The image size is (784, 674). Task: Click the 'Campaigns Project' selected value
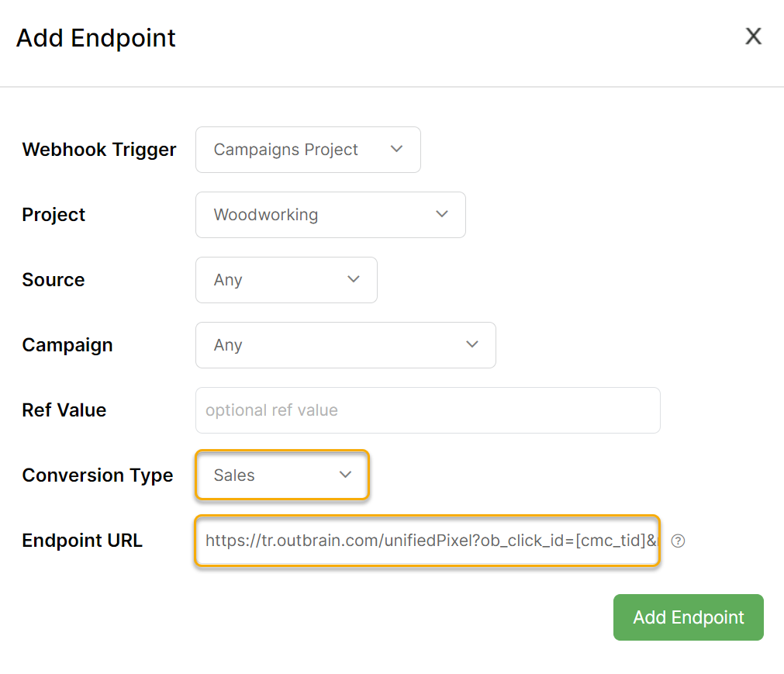tap(286, 150)
